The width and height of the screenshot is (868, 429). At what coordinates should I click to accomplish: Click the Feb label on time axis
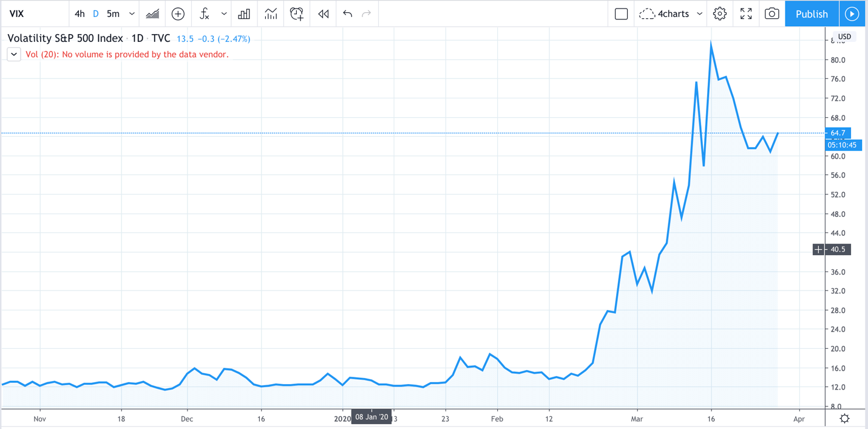(x=497, y=419)
